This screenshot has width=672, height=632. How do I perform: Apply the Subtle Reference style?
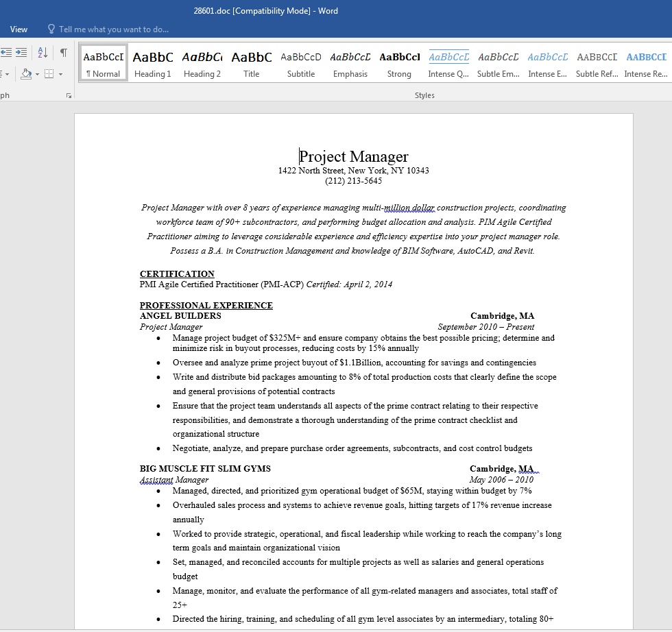597,63
